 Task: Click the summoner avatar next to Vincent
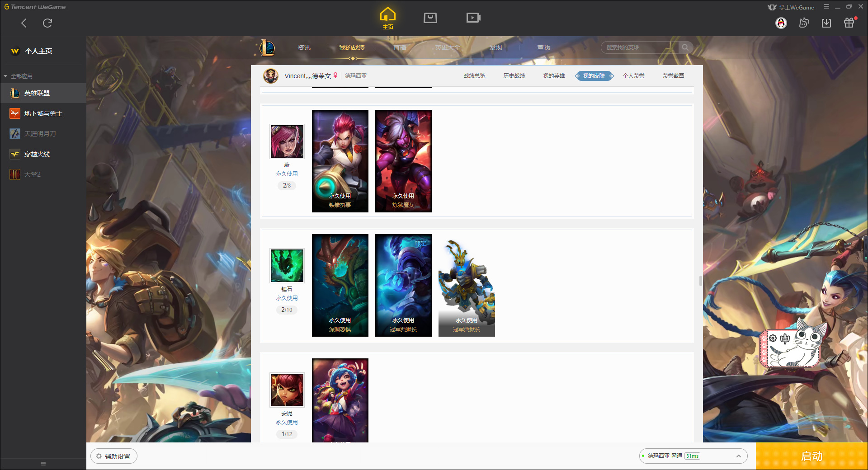tap(271, 76)
